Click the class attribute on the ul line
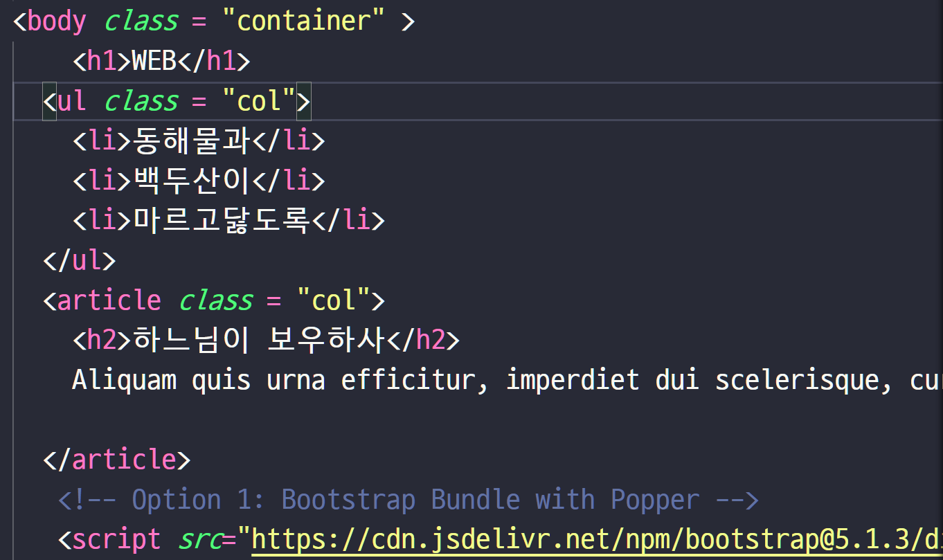This screenshot has width=943, height=560. coord(141,101)
